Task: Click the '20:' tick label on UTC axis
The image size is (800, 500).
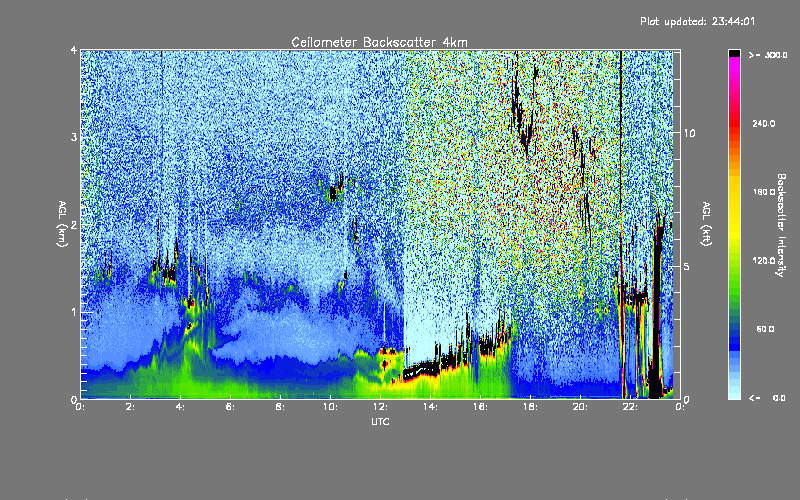Action: click(580, 407)
